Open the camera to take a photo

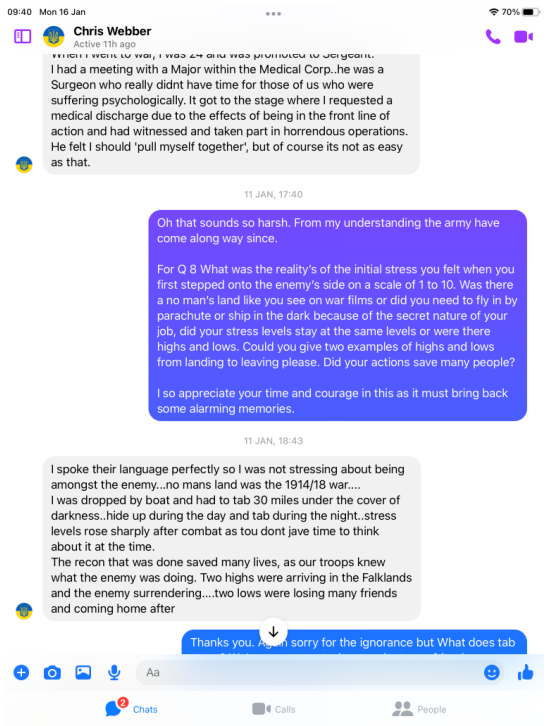tap(52, 672)
